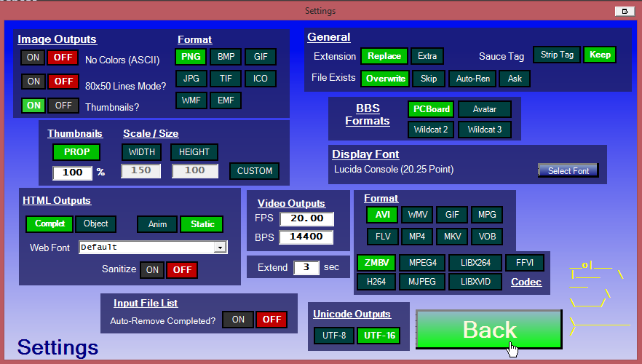Set File Exists option to Skip

coord(429,78)
